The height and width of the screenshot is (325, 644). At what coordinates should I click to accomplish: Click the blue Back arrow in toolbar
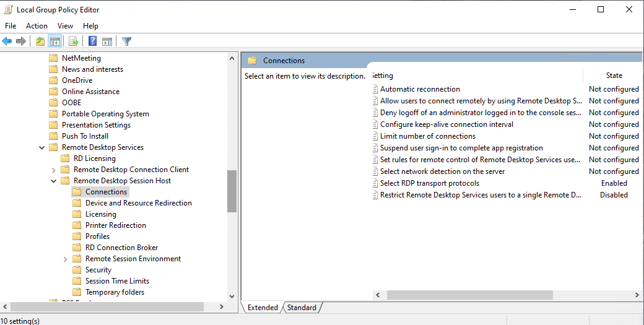[7, 41]
